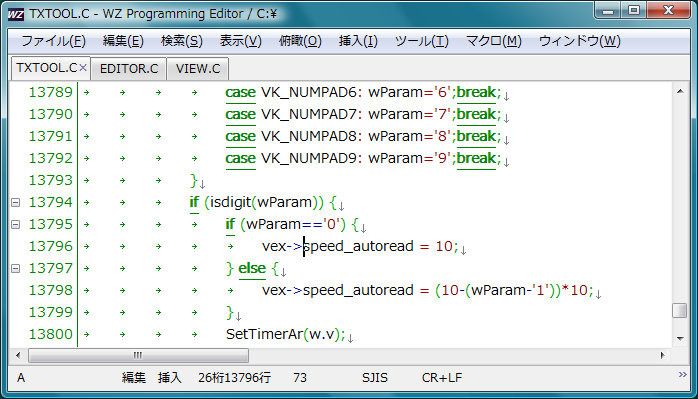
Task: Collapse the else block at line 13797
Action: point(15,269)
